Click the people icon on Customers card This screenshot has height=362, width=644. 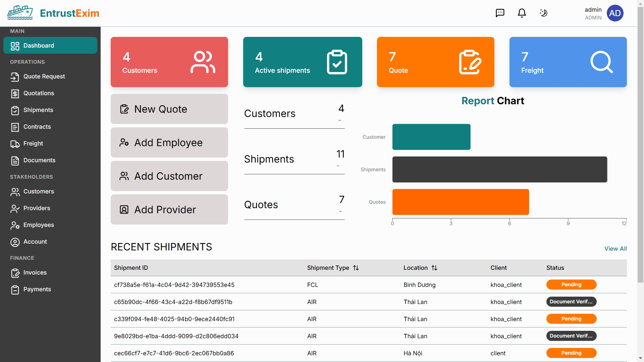pos(203,62)
